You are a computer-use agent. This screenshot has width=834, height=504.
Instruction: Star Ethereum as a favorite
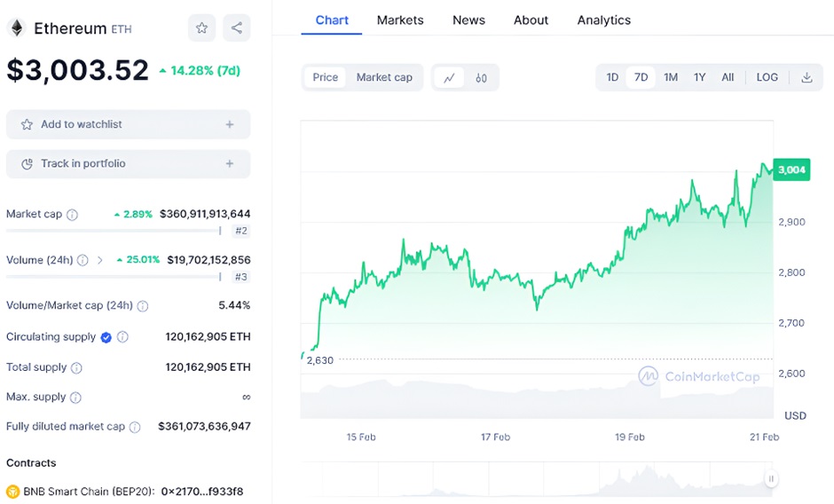click(201, 28)
